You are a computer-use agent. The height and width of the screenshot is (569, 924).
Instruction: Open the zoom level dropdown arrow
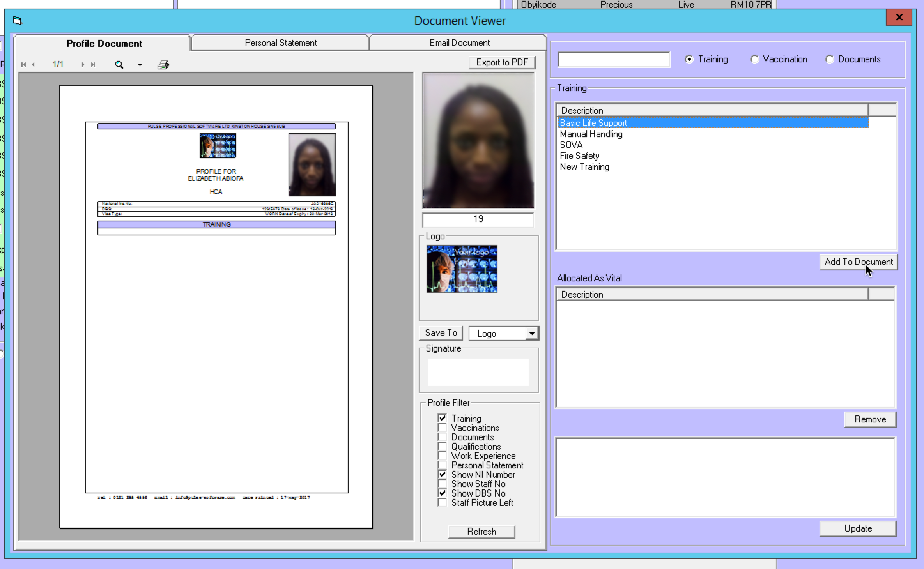[140, 65]
